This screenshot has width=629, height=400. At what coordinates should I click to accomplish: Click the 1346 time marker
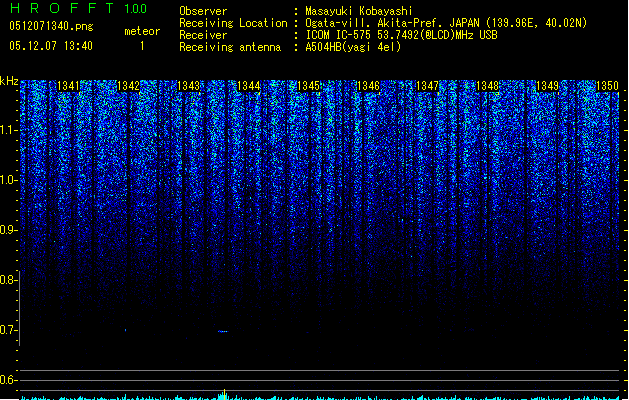click(x=368, y=86)
